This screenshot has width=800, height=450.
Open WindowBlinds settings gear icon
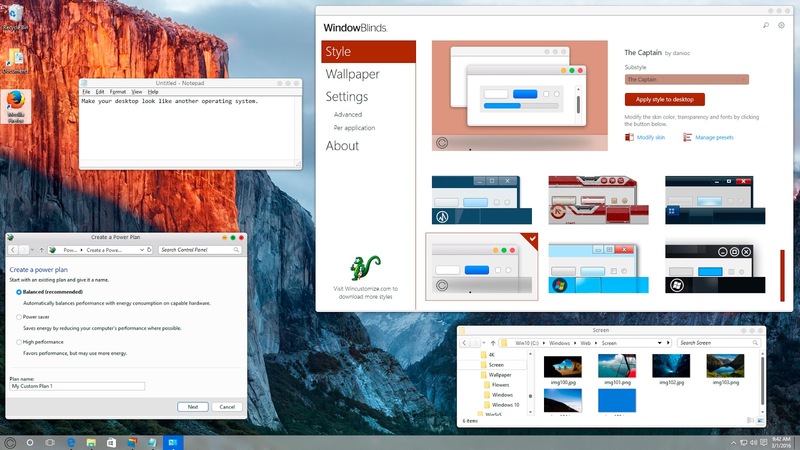pyautogui.click(x=780, y=25)
